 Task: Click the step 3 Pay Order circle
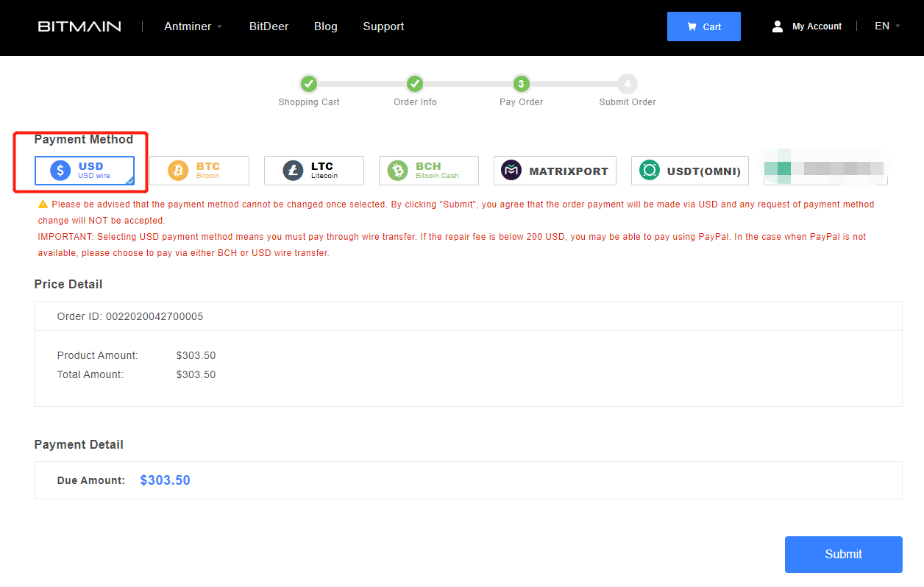(x=521, y=84)
